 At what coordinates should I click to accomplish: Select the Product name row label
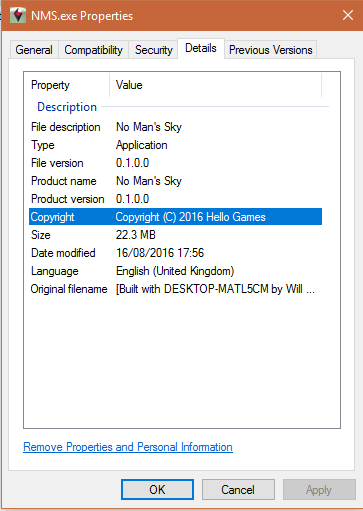[64, 181]
